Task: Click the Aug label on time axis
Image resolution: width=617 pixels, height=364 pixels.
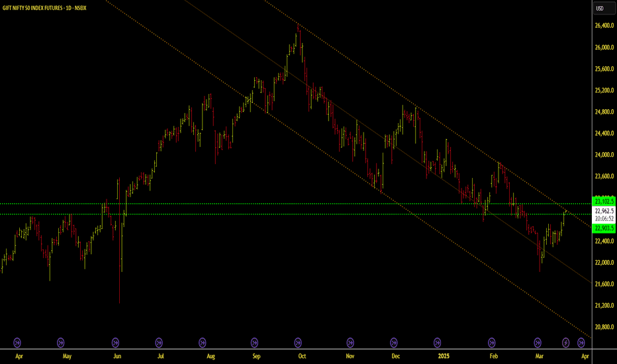Action: pyautogui.click(x=211, y=356)
